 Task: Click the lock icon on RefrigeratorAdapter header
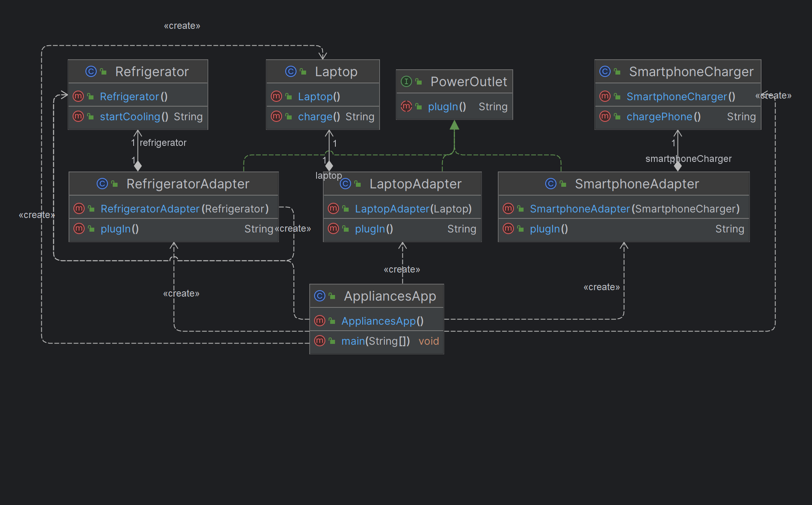[115, 183]
